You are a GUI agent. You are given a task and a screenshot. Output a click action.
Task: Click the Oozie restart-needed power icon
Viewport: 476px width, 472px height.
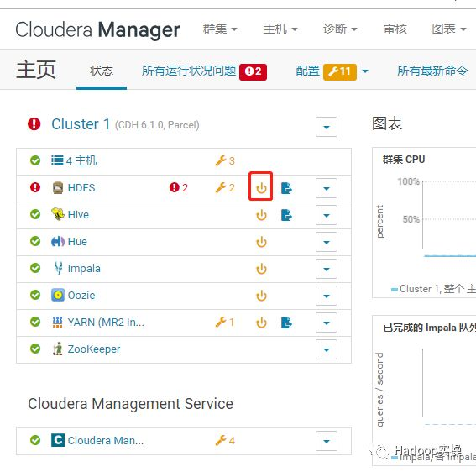pyautogui.click(x=261, y=296)
